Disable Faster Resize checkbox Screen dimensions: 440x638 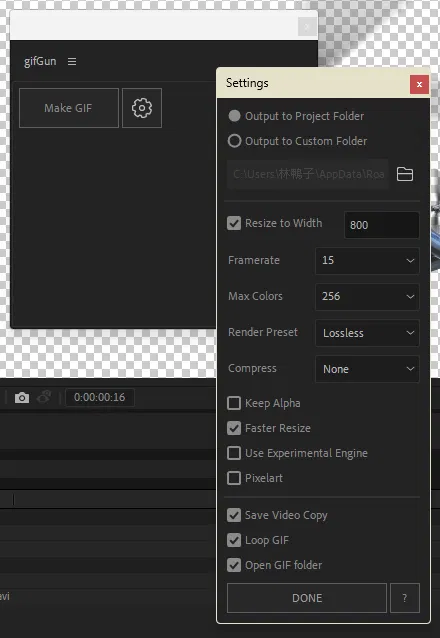pyautogui.click(x=234, y=428)
